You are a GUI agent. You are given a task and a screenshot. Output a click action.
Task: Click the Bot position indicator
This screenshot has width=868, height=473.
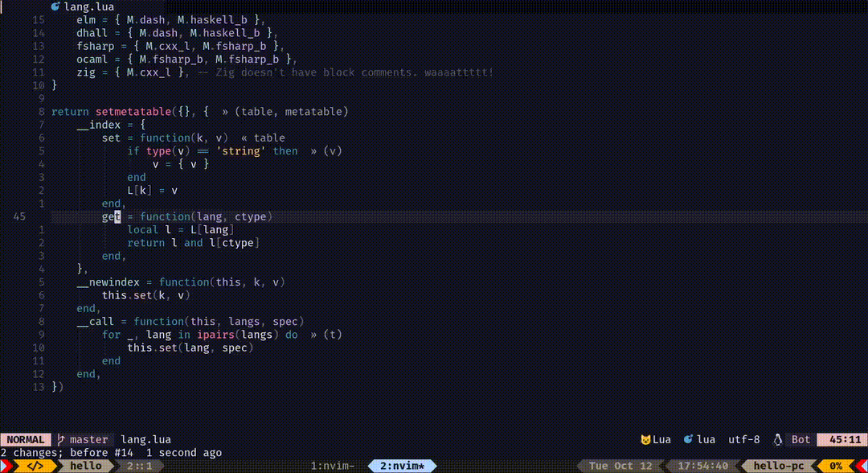click(x=800, y=440)
